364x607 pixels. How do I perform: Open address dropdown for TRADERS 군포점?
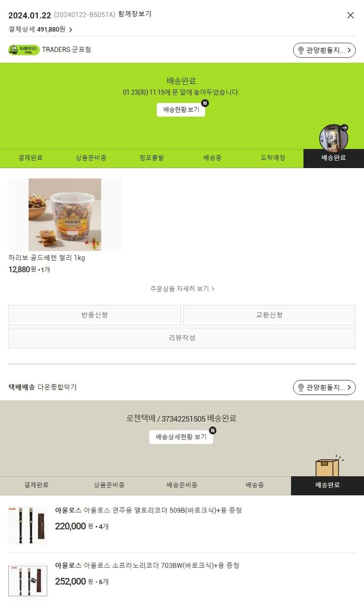[324, 50]
